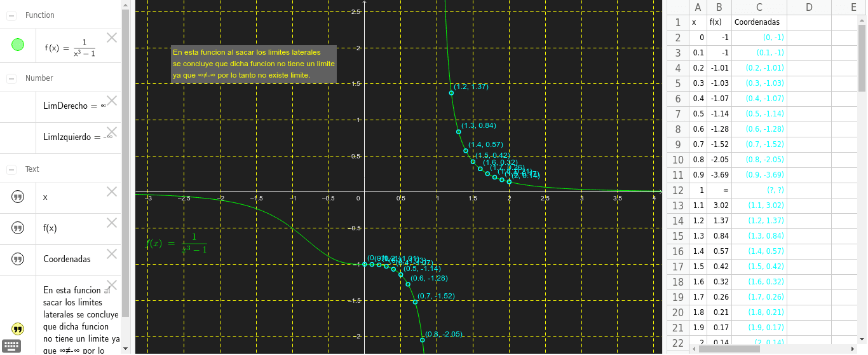Viewport: 868px width, 355px height.
Task: Select cell B10 with value -2.05
Action: coord(719,160)
